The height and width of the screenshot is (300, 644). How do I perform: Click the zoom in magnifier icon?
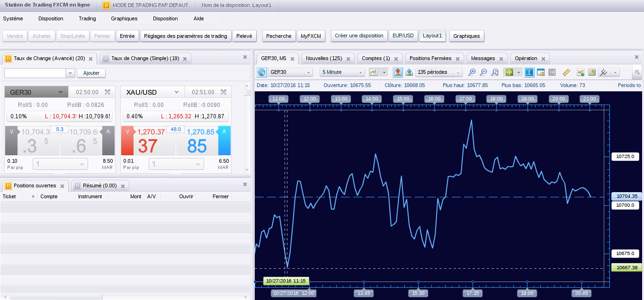coord(472,72)
